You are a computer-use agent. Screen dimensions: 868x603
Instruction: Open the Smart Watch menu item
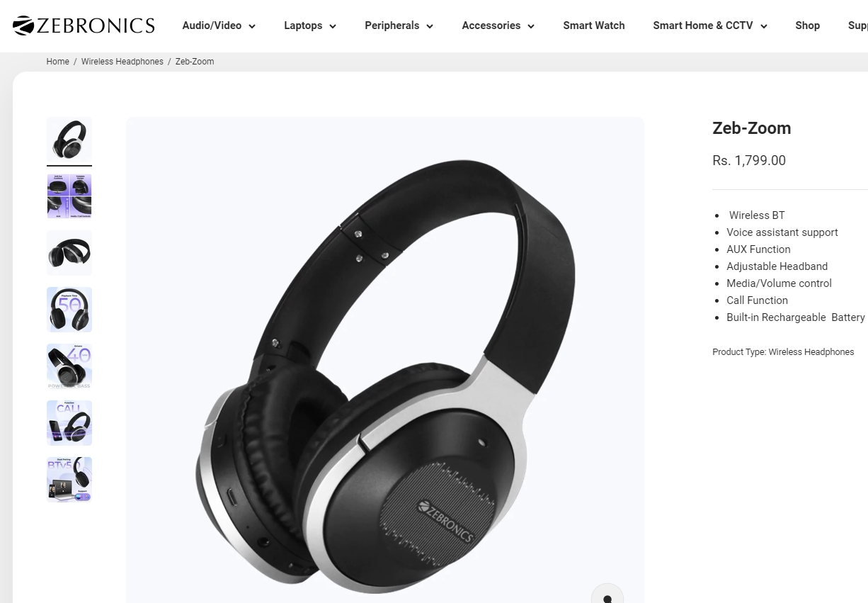(x=594, y=26)
